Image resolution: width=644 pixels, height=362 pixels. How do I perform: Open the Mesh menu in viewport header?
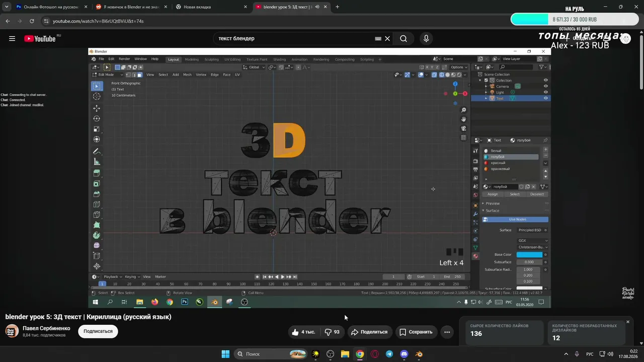pos(187,75)
